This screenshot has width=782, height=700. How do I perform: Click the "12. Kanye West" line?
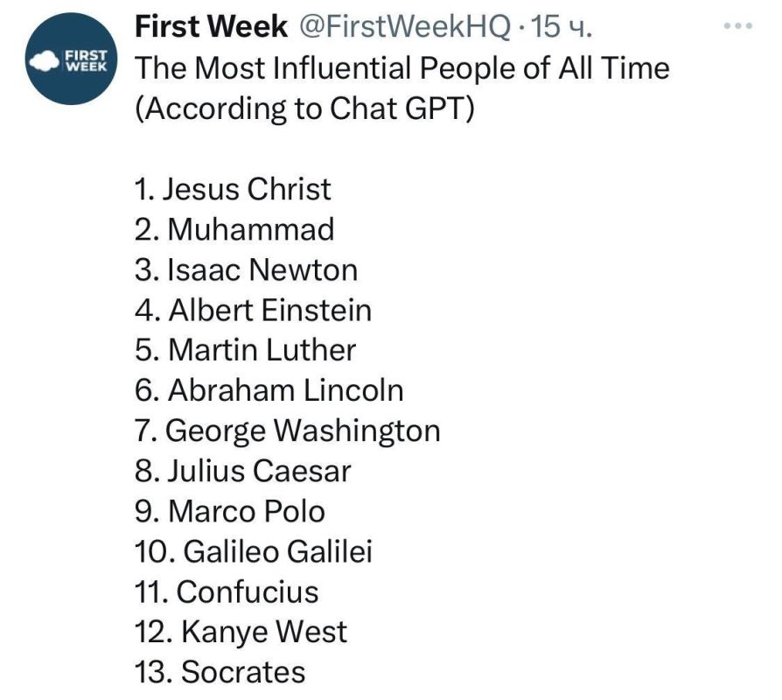tap(241, 632)
